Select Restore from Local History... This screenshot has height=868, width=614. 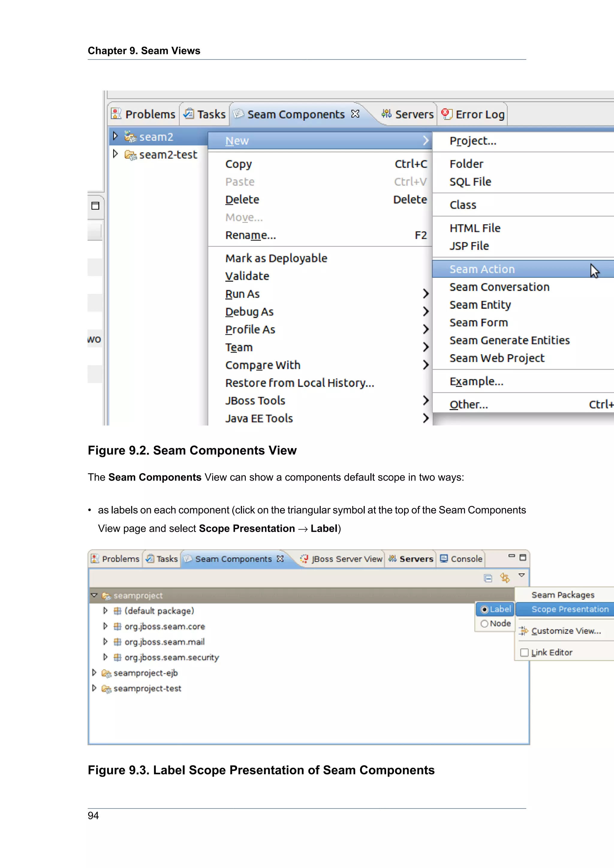tap(320, 382)
